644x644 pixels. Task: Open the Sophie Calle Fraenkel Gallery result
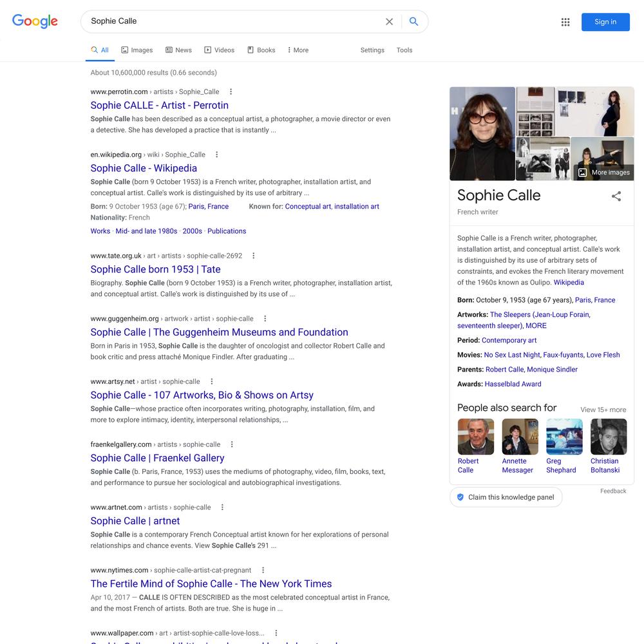(157, 457)
